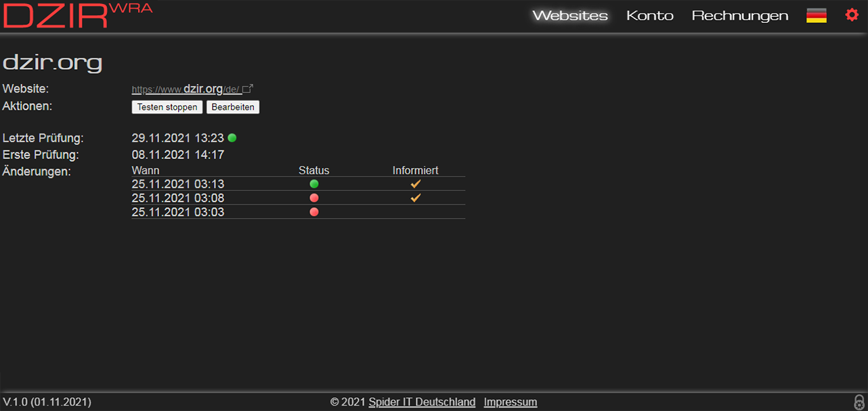Open the Spider IT Deutschland link
This screenshot has width=868, height=411.
coord(422,402)
